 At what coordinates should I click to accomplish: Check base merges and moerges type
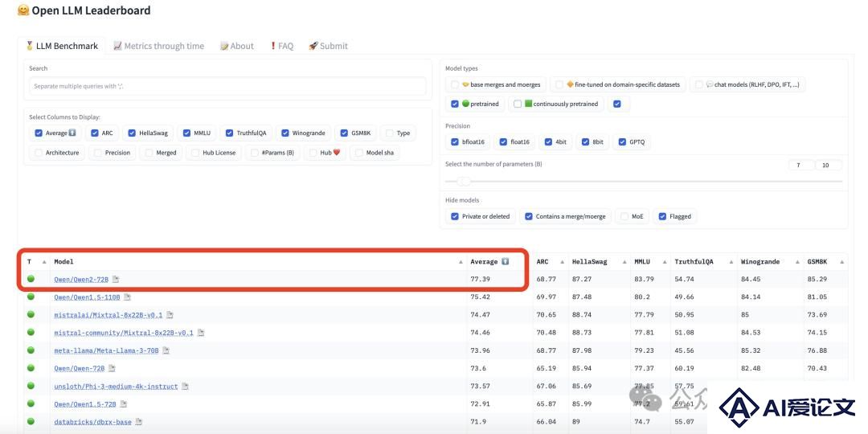pyautogui.click(x=455, y=84)
